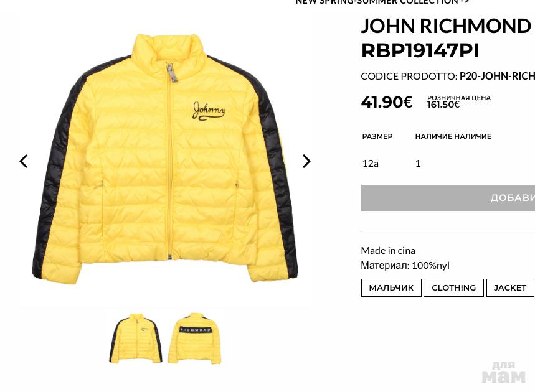Open New Spring-Summer Collection link
Image resolution: width=535 pixels, height=392 pixels.
pyautogui.click(x=382, y=2)
